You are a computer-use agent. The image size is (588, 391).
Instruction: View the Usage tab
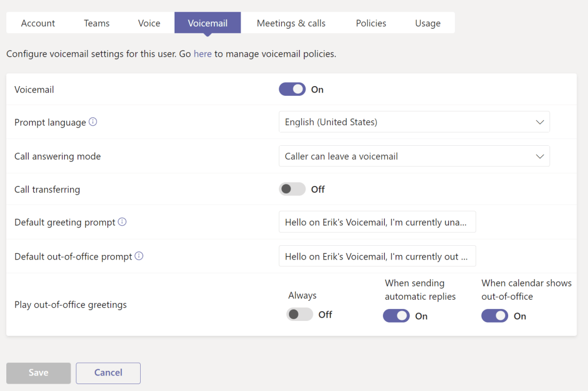428,24
